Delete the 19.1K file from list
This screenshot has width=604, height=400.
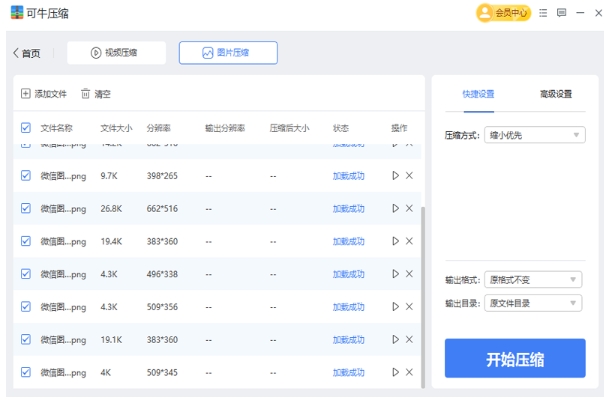(409, 340)
